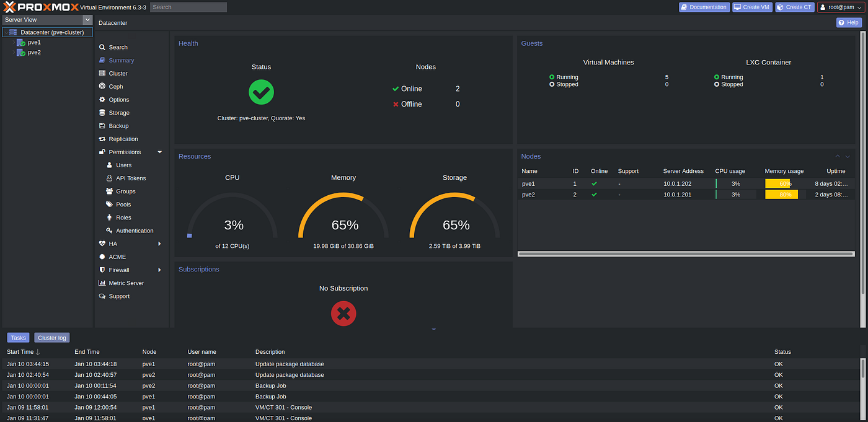Click the Datacenter server icon in tree
868x422 pixels.
click(x=13, y=32)
